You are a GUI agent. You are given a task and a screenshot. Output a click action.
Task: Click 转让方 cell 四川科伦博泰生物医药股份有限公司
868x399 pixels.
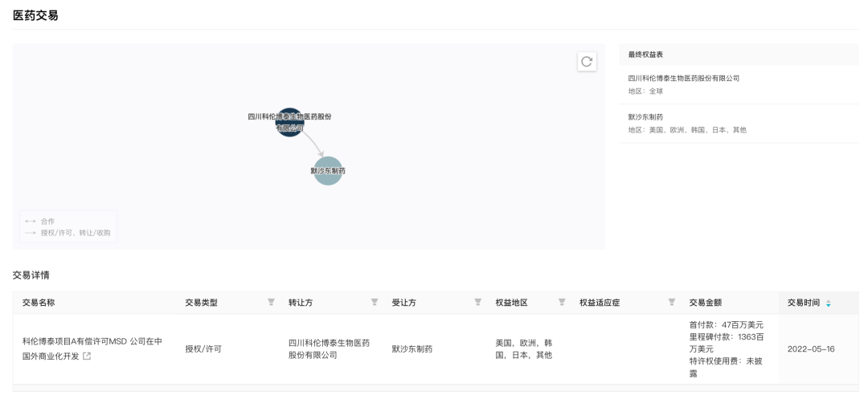329,349
